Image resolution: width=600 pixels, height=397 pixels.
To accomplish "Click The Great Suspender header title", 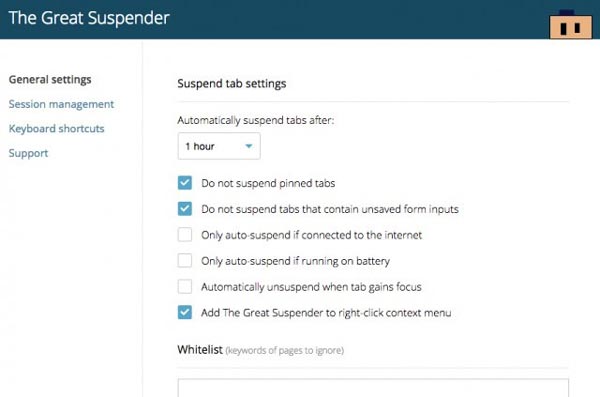I will (x=89, y=18).
